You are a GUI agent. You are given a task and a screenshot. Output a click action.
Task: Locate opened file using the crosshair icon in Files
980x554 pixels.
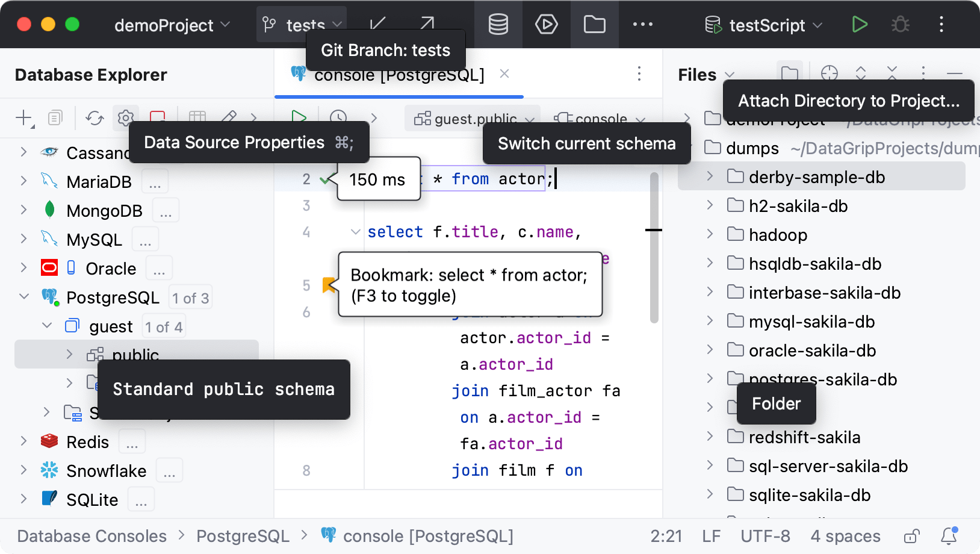(830, 73)
